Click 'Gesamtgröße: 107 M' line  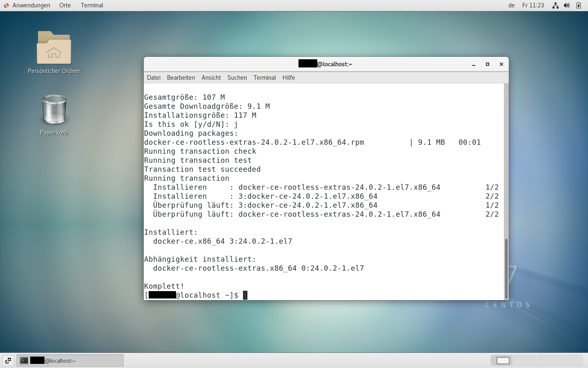click(x=185, y=97)
